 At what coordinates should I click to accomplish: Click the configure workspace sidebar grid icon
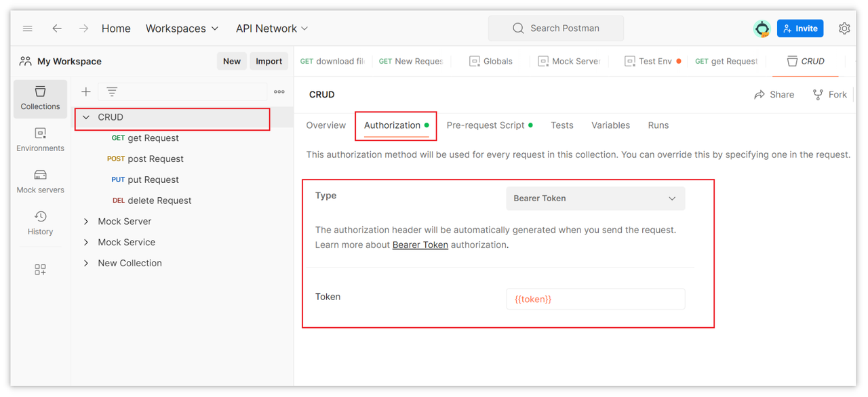pyautogui.click(x=41, y=270)
